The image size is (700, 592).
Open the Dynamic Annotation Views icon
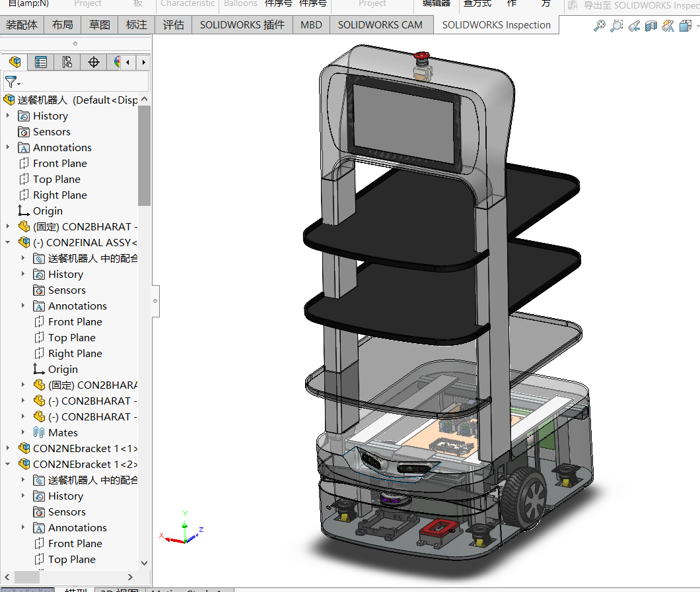668,26
